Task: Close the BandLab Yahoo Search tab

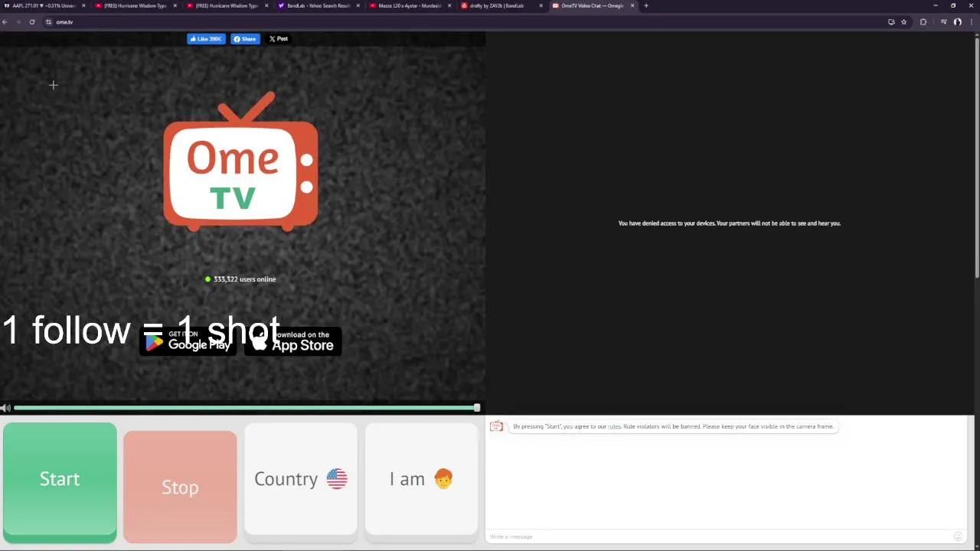Action: pyautogui.click(x=358, y=5)
